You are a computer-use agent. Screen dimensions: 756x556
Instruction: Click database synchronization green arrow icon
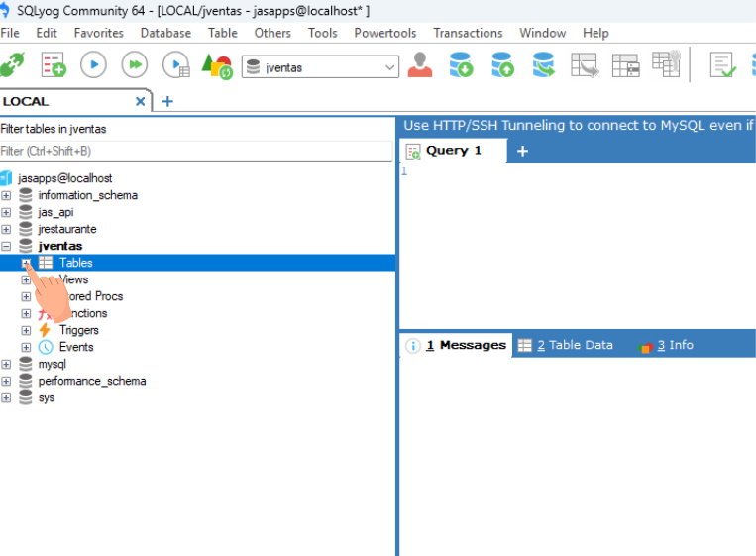point(543,64)
